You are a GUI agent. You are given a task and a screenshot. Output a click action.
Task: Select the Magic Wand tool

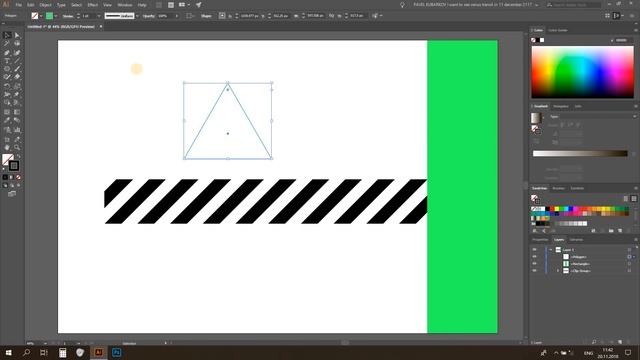point(7,44)
